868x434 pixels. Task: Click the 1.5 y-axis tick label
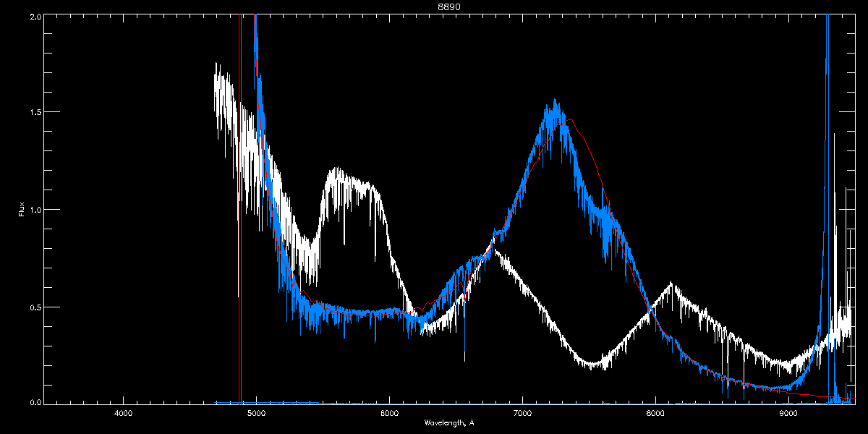click(x=35, y=113)
